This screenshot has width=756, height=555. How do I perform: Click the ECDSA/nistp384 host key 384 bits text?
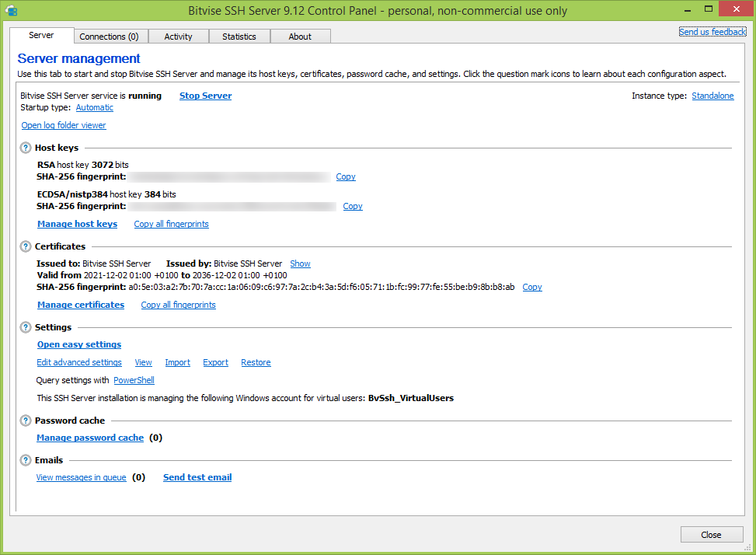(106, 194)
